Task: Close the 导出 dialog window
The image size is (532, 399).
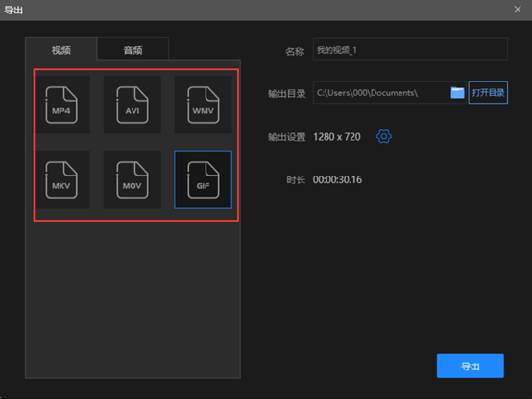Action: coord(518,10)
